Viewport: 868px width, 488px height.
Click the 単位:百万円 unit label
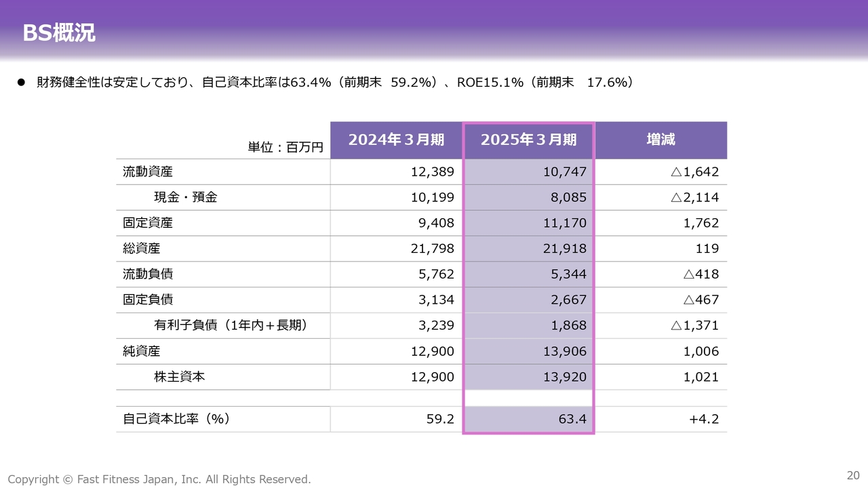click(285, 147)
